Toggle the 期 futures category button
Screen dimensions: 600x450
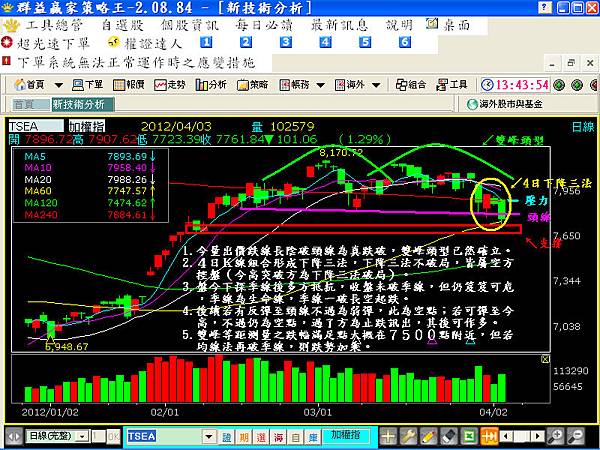point(244,437)
